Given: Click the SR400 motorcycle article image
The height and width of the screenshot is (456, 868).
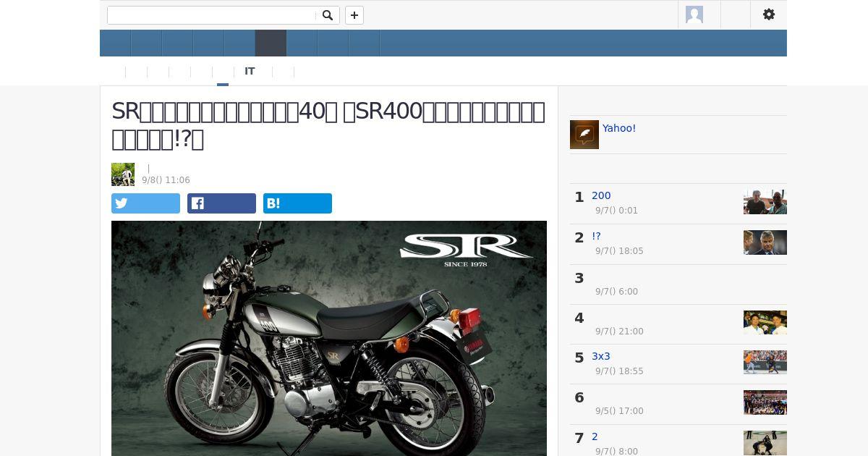Looking at the screenshot, I should [329, 338].
